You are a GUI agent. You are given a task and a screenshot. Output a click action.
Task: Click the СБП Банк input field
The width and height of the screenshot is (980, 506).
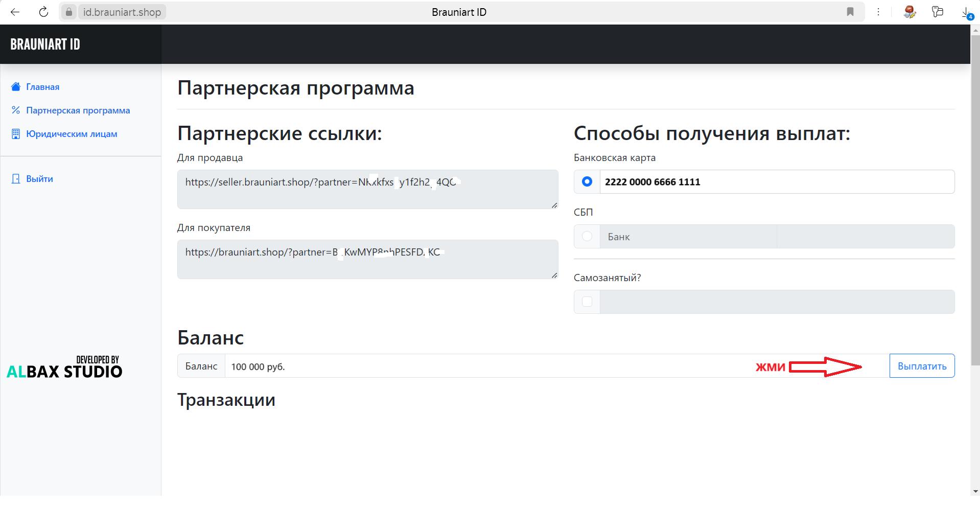tap(688, 236)
